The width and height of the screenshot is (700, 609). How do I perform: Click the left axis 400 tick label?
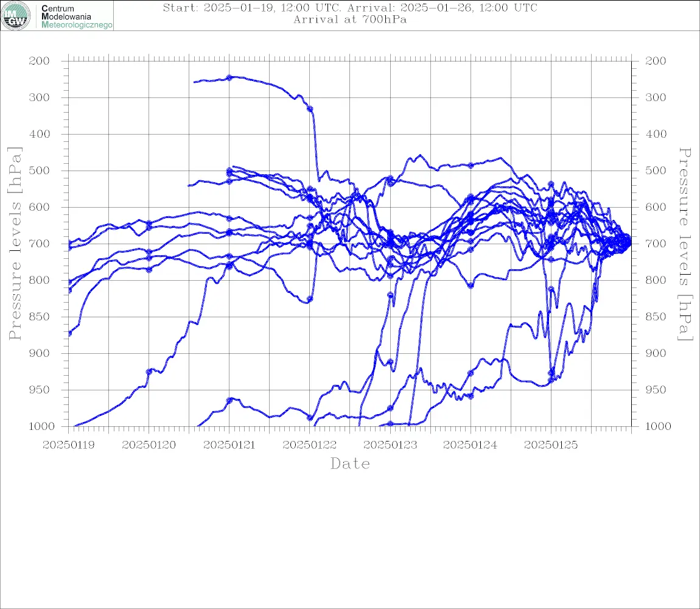[40, 134]
